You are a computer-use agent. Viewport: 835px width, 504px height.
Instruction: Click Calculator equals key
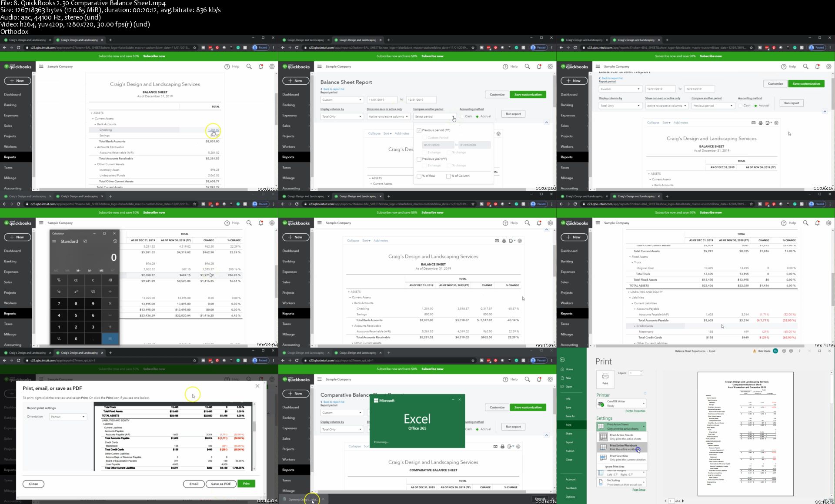(110, 338)
